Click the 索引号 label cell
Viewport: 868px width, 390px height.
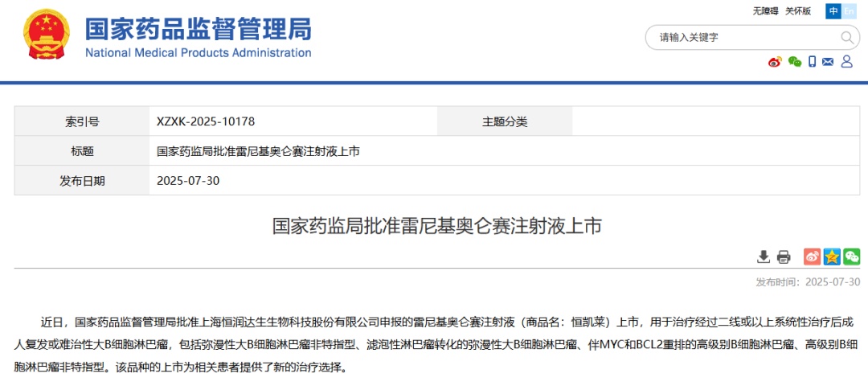(82, 121)
